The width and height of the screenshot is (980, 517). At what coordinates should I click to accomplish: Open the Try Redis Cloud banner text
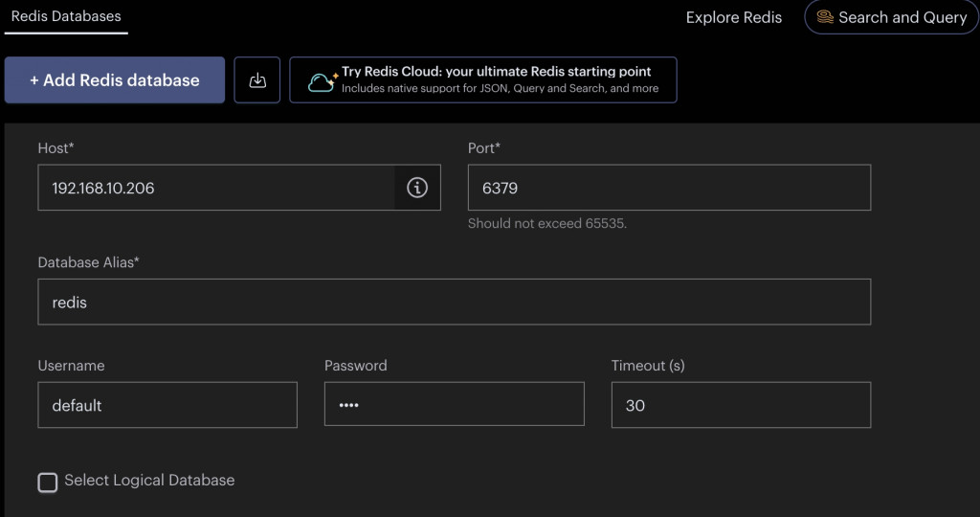pos(497,72)
